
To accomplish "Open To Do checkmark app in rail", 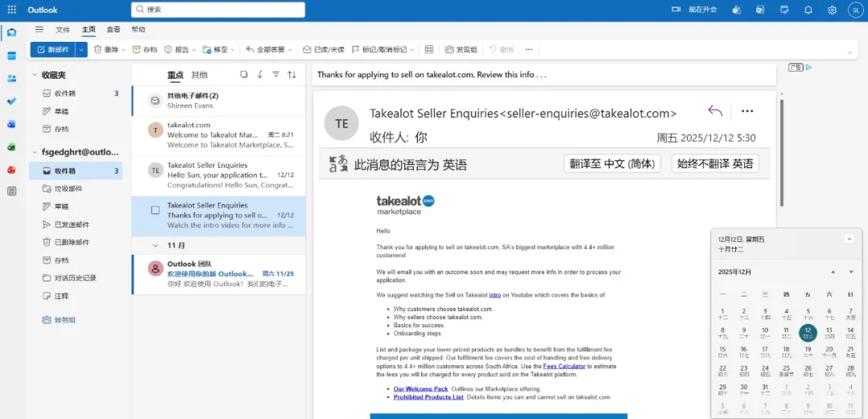I will click(x=11, y=101).
